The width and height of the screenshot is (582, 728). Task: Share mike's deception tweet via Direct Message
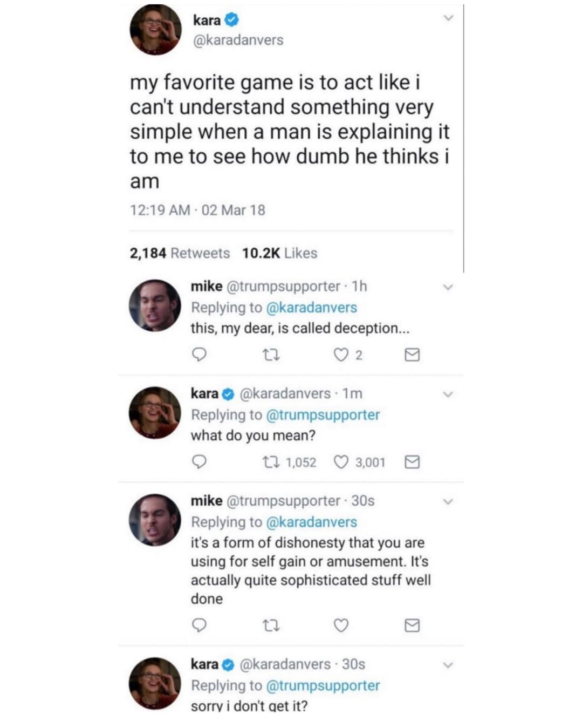411,355
